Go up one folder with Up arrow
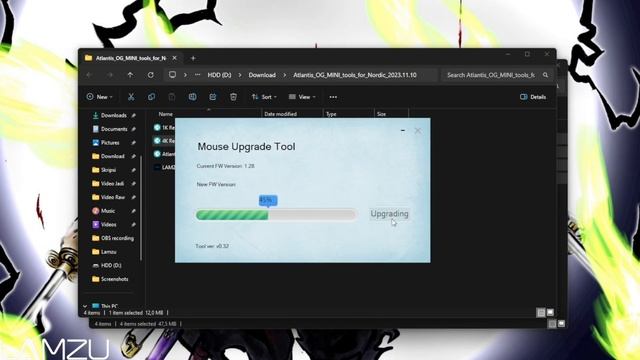640x360 pixels. point(130,75)
